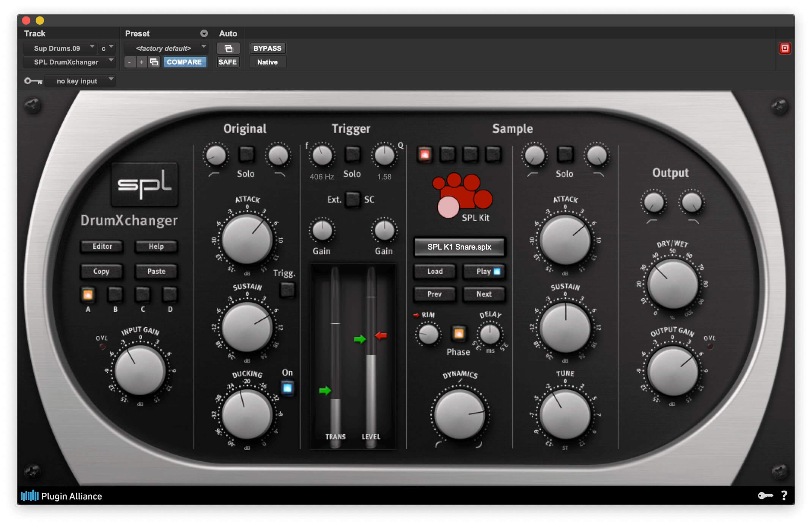Screen dimensions: 812x525
Task: Click the Trigger frequency knob at 406 Hz
Action: click(x=322, y=155)
